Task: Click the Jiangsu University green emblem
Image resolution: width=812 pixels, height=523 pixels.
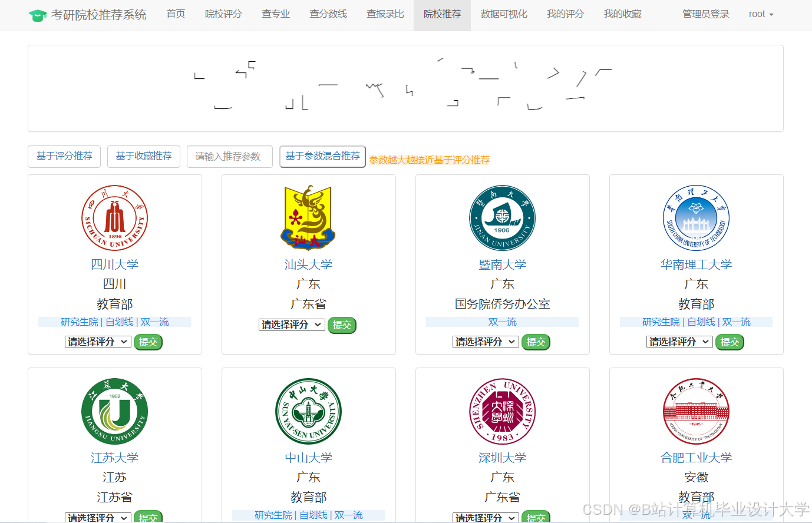Action: pyautogui.click(x=114, y=411)
